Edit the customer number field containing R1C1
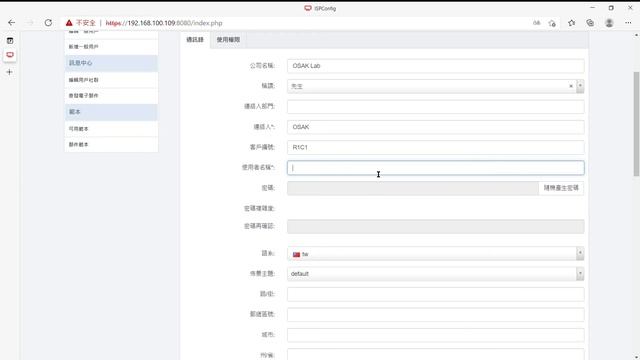The width and height of the screenshot is (640, 360). [x=436, y=147]
